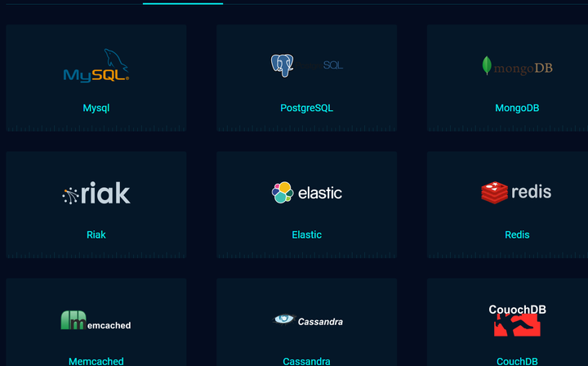
Task: Open the Cassandra link label
Action: point(307,361)
